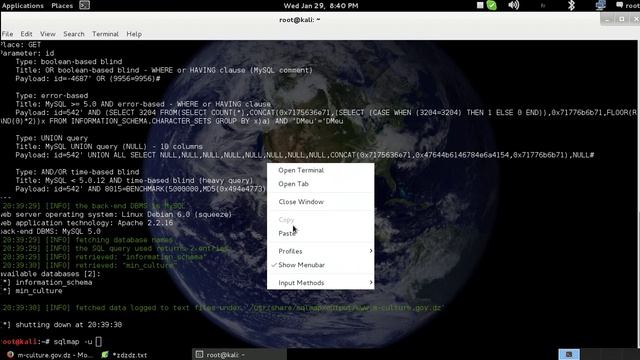640x360 pixels.
Task: Click 'Parameter: id' line
Action: click(27, 53)
